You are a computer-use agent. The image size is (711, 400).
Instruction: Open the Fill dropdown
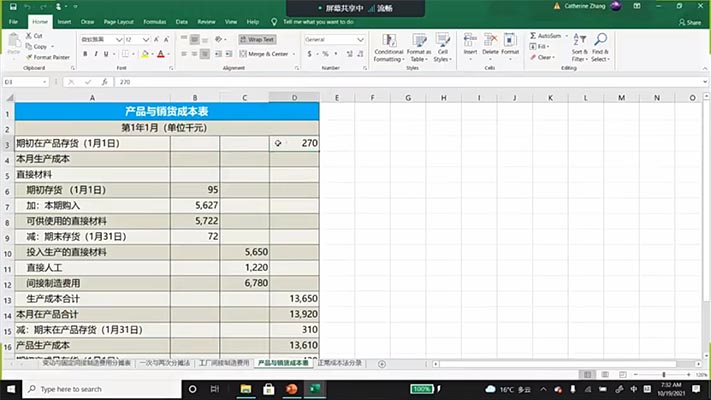[540, 46]
